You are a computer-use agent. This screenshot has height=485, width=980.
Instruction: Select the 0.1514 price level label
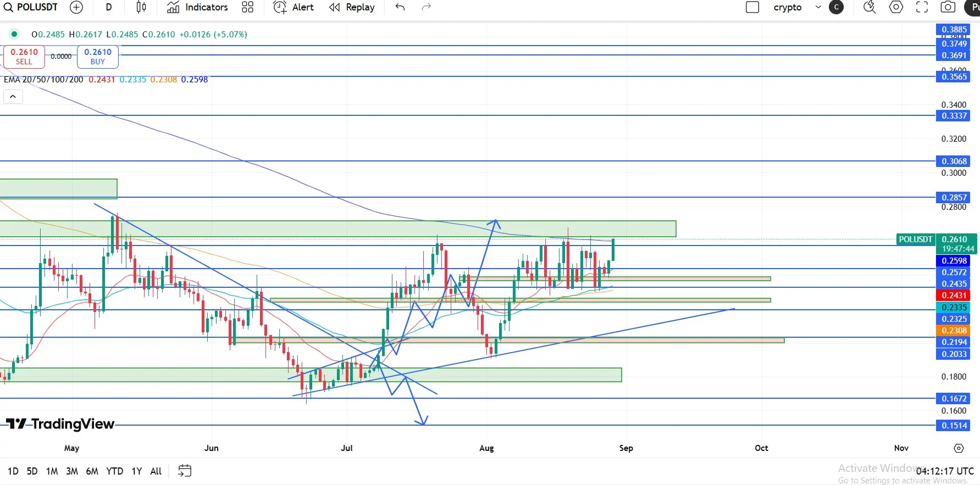tap(954, 426)
